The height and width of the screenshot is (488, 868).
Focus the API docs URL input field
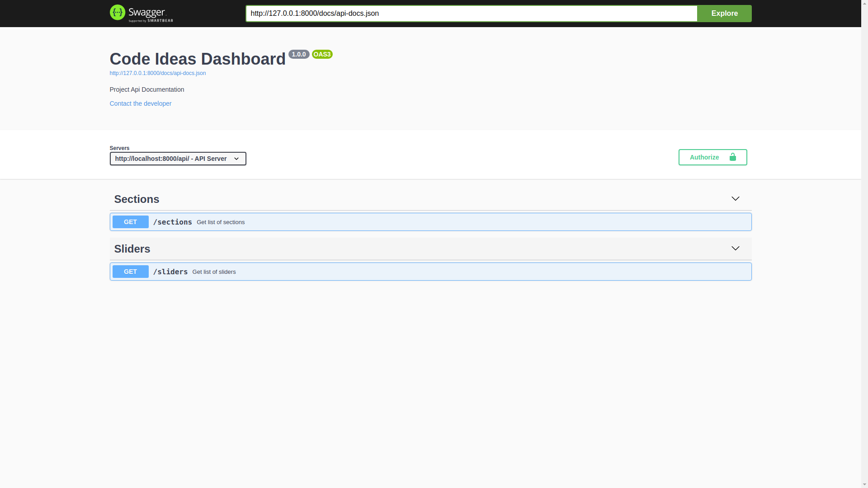pos(470,14)
